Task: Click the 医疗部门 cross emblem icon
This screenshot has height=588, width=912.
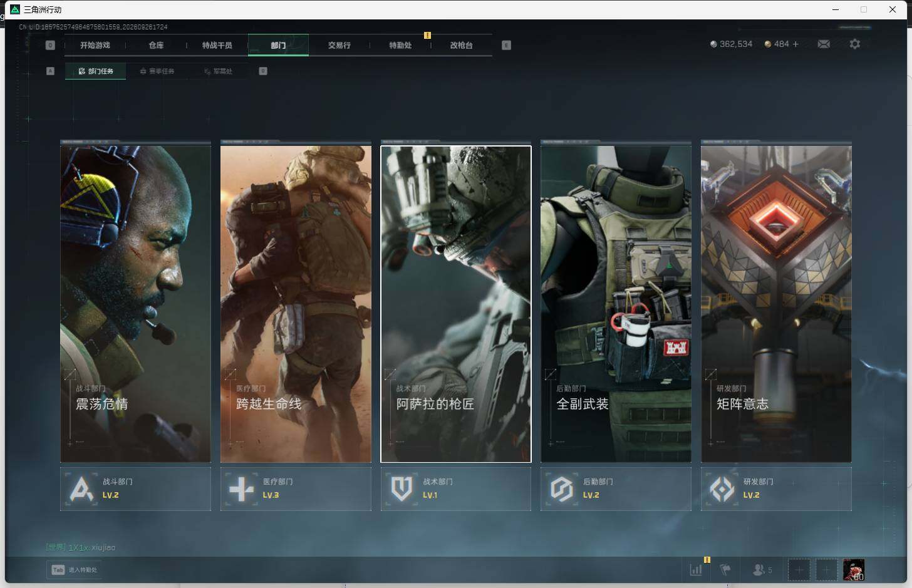Action: click(242, 489)
